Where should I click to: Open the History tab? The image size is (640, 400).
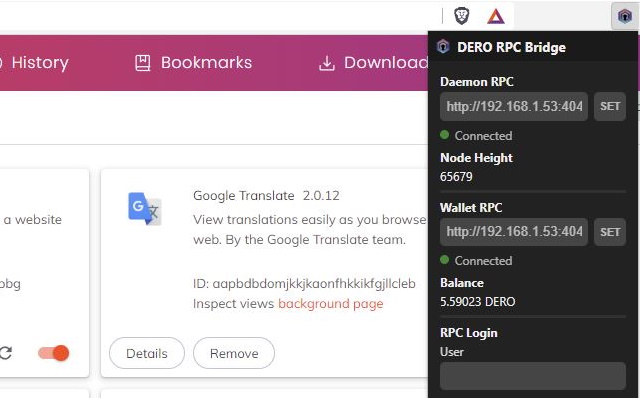[38, 63]
